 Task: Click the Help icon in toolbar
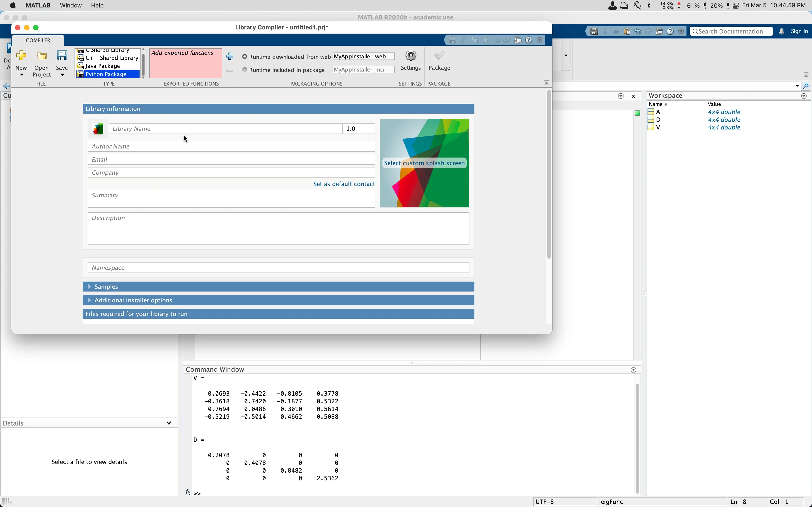529,40
